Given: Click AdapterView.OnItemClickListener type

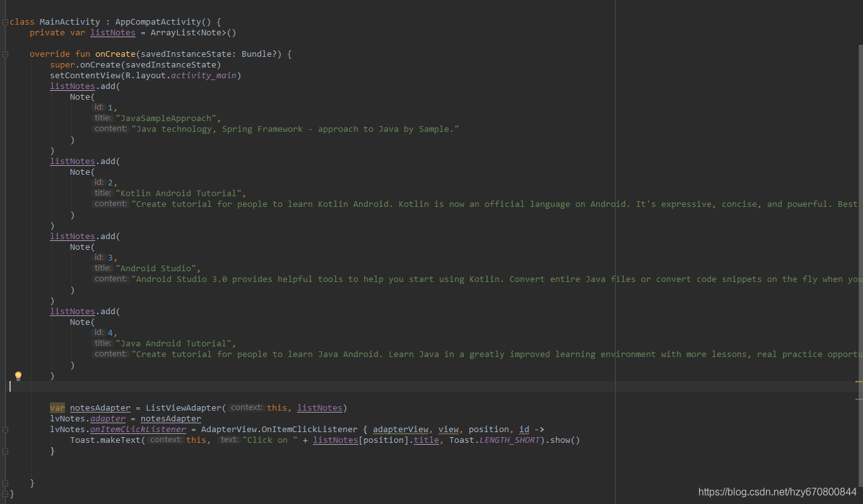Looking at the screenshot, I should coord(279,430).
